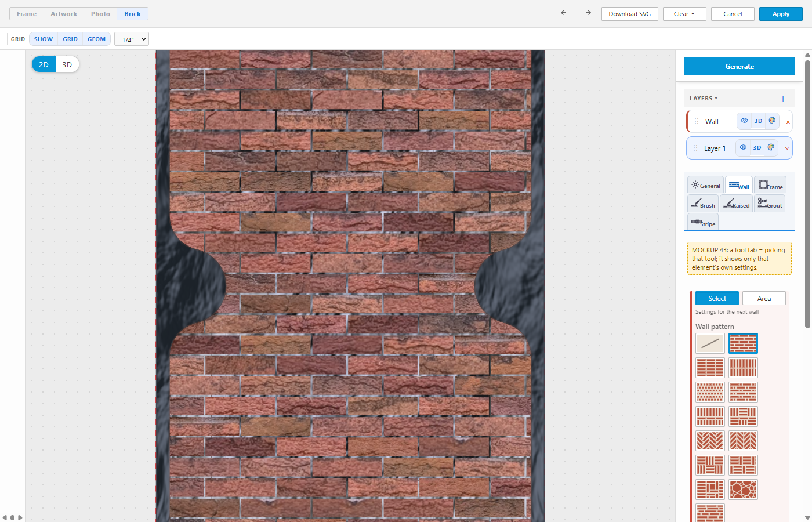The height and width of the screenshot is (522, 812).
Task: Choose the partially visible last brick pattern
Action: (x=710, y=513)
